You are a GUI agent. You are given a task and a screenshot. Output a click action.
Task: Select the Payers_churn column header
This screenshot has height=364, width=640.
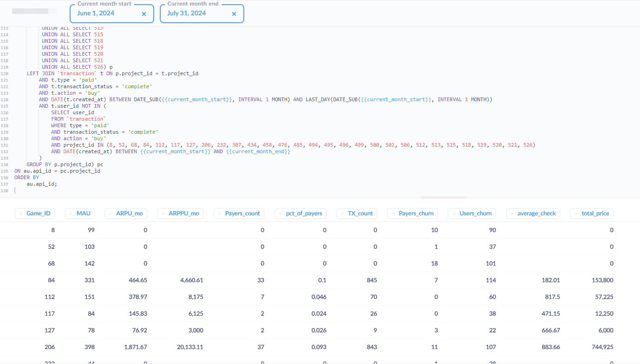coord(412,214)
